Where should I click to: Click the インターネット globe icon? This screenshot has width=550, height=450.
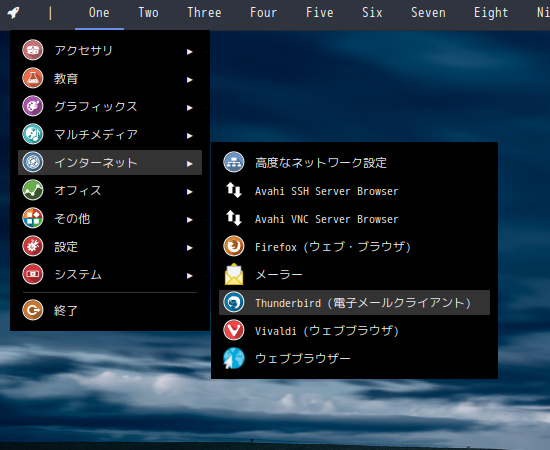click(33, 162)
